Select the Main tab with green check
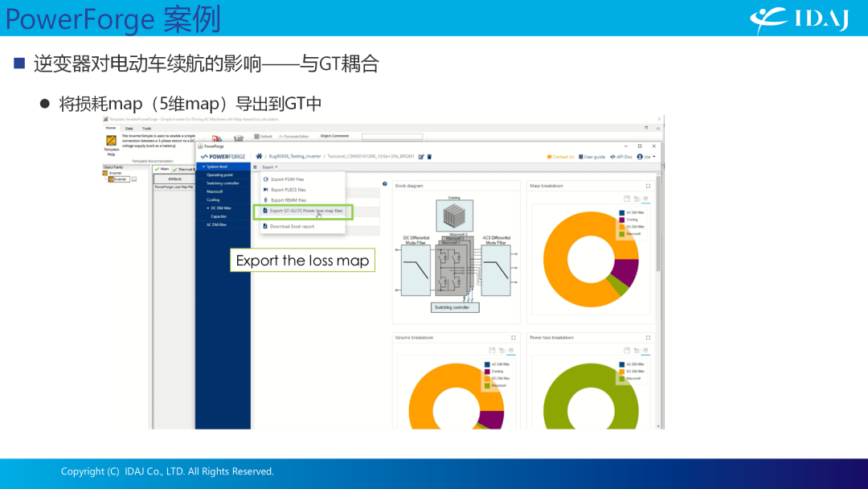 pos(162,169)
